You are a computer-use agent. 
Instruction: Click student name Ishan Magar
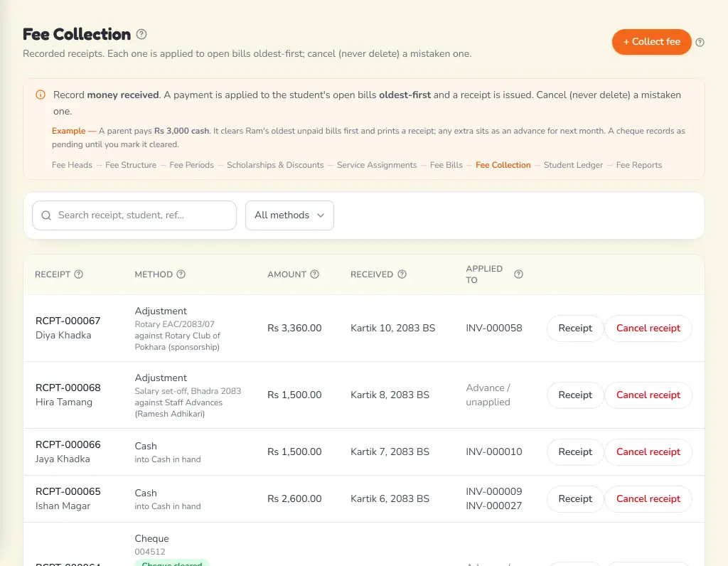click(63, 506)
